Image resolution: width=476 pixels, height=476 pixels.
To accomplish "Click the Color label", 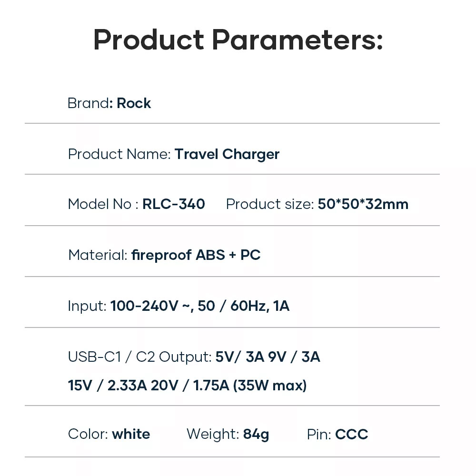I will (88, 434).
